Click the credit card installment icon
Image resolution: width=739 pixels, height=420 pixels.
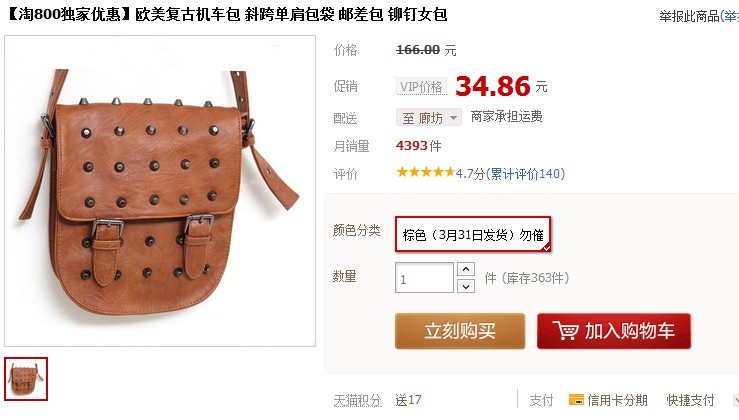(x=576, y=400)
